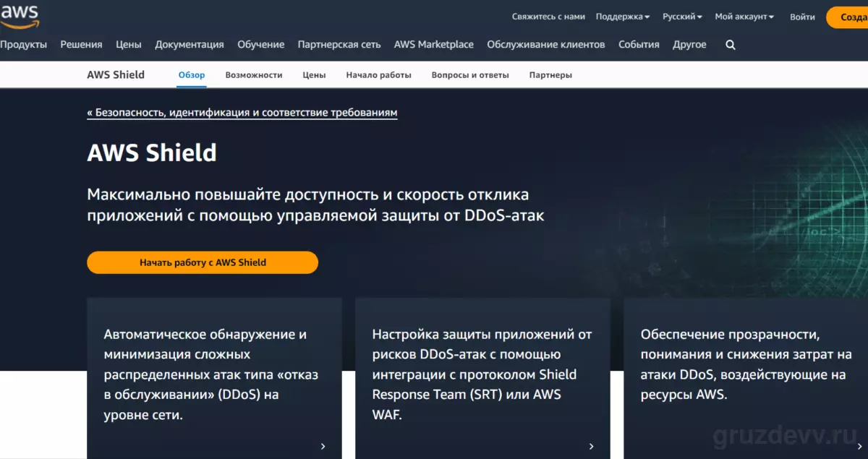Click Свяжитесь с нами link
The height and width of the screenshot is (459, 868).
[548, 17]
